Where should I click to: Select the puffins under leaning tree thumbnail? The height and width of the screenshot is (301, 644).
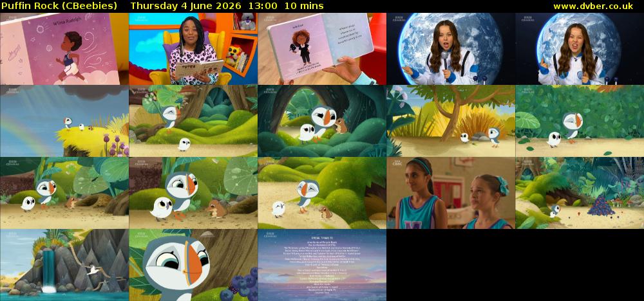point(451,121)
